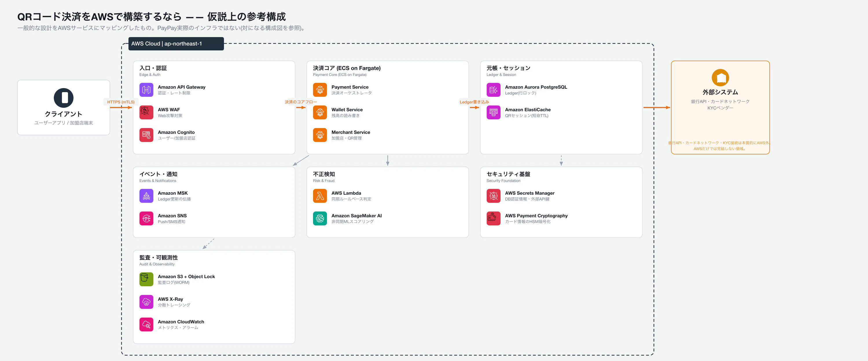The image size is (868, 361).
Task: Click the Amazon SNS icon
Action: [146, 218]
